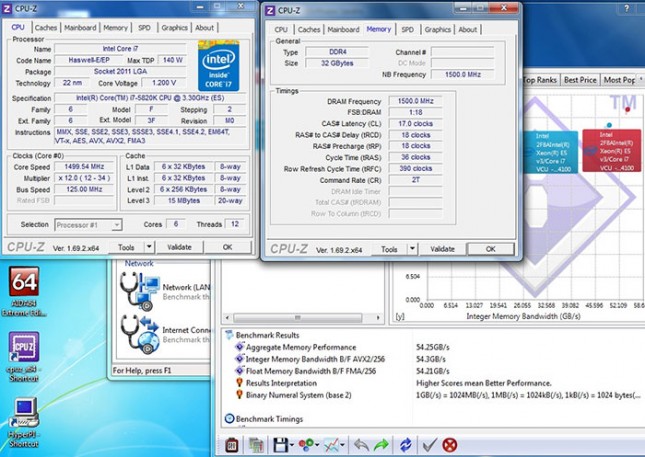Click the red circled X cancel icon
Screen dimensions: 645x457
(450, 445)
